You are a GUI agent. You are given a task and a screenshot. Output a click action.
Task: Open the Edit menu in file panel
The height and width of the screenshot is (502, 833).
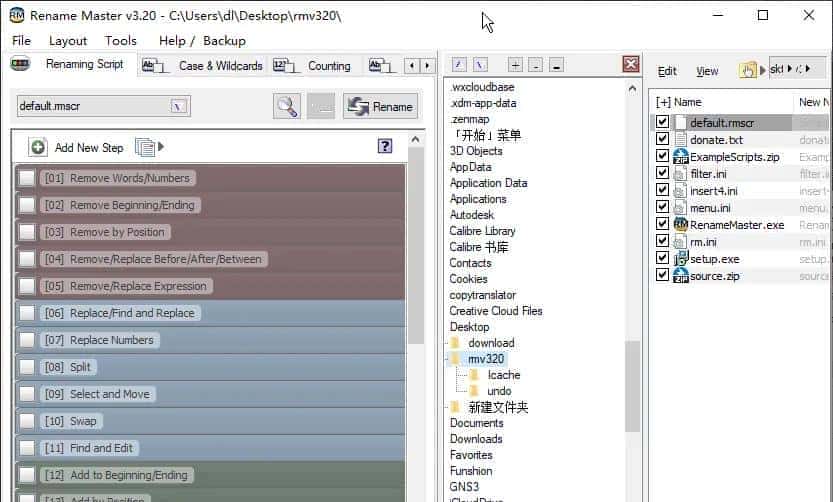(667, 71)
